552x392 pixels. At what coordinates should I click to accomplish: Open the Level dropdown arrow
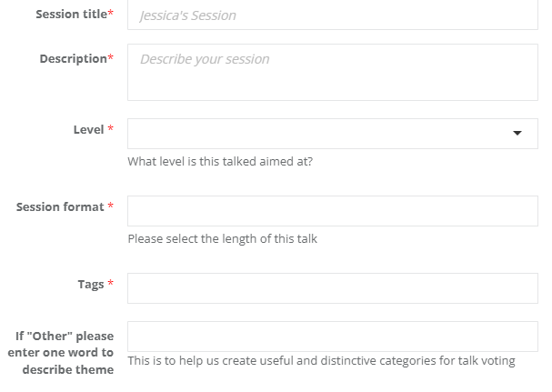click(x=517, y=133)
